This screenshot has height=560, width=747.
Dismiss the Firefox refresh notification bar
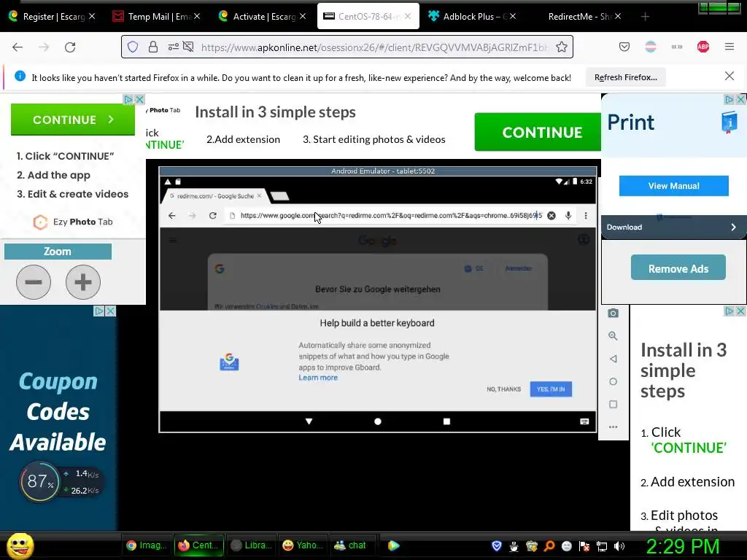(x=729, y=76)
